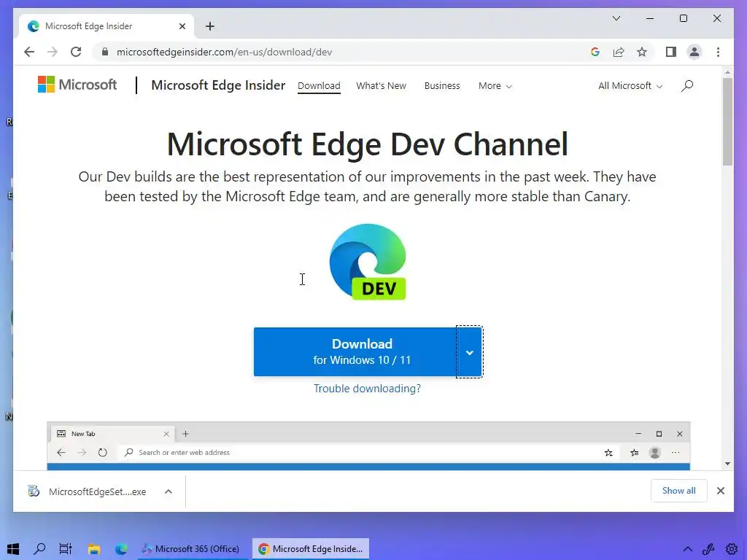Click the Edge Dev logo image
The image size is (747, 560).
[x=368, y=262]
